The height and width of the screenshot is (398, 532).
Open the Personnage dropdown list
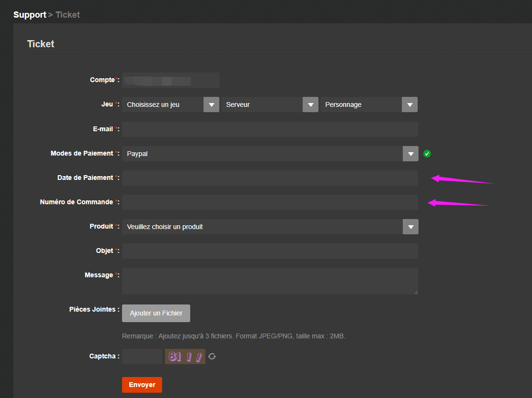pos(368,105)
